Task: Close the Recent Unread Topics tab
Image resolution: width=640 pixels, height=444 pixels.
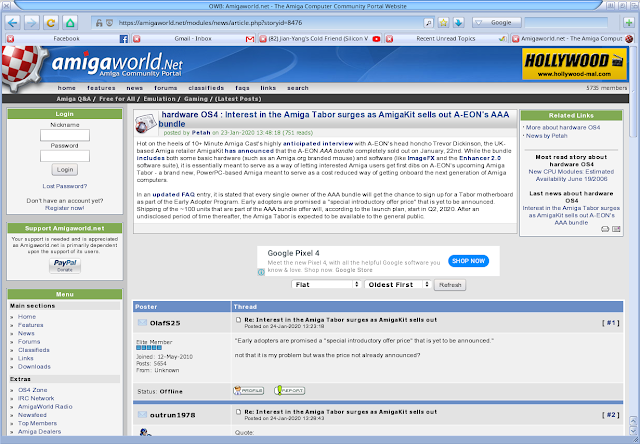Action: 389,39
